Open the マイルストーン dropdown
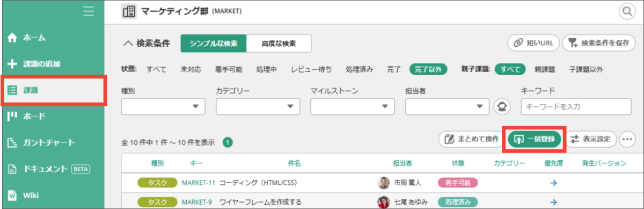 click(352, 106)
